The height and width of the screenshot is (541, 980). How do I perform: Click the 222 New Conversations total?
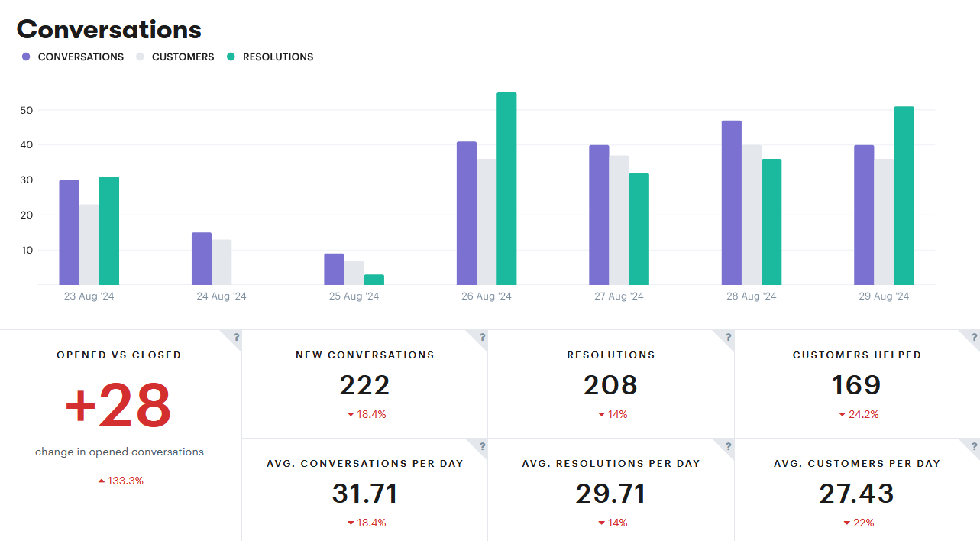point(365,385)
